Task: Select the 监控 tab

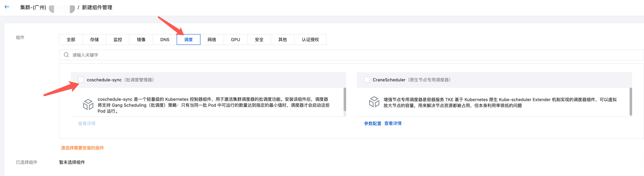Action: coord(118,40)
